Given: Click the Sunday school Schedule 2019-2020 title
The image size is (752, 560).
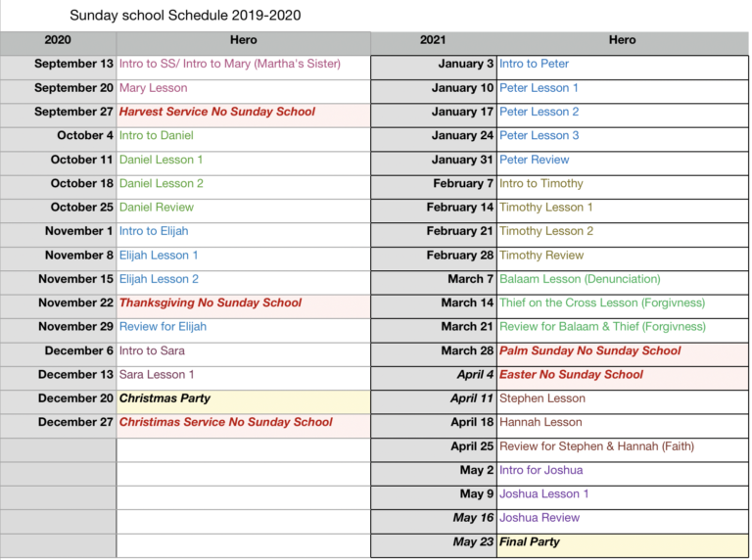Looking at the screenshot, I should pyautogui.click(x=185, y=16).
